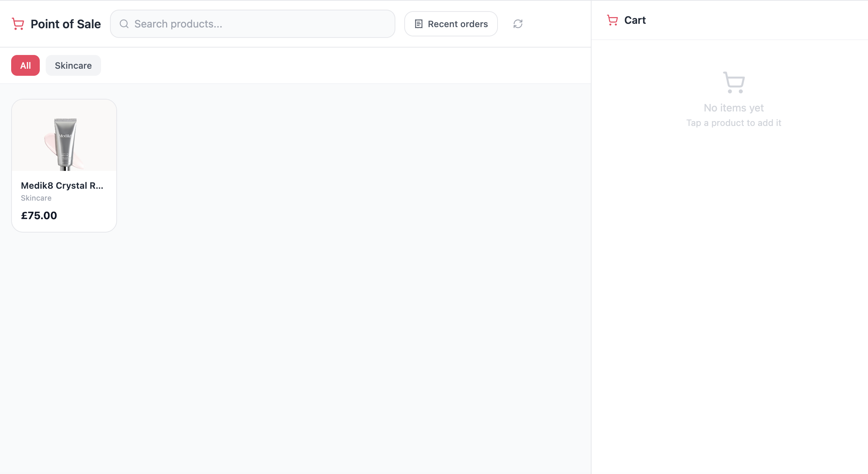This screenshot has width=868, height=474.
Task: Click the Medik8 Crystal R... product name
Action: tap(62, 185)
